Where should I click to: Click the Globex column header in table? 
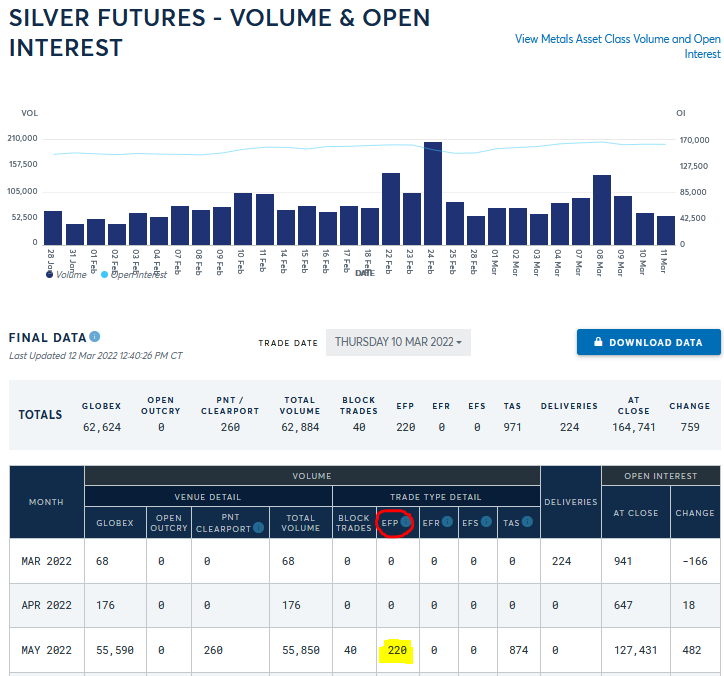coord(115,523)
